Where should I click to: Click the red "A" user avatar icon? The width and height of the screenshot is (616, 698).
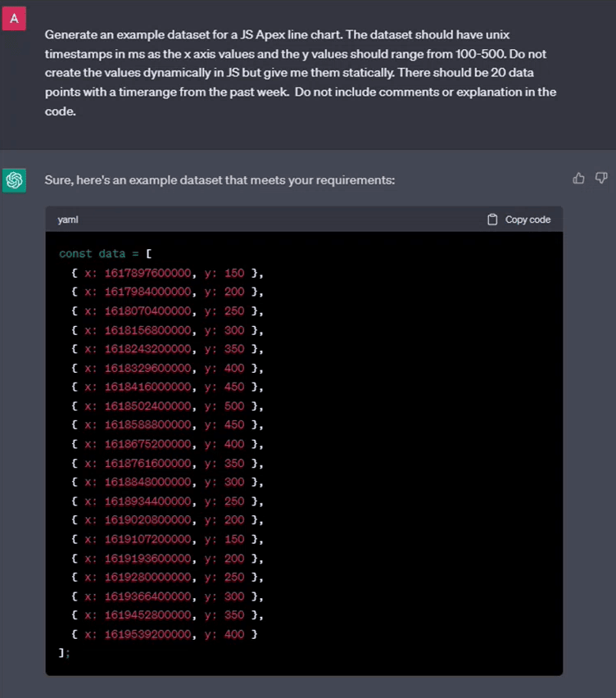tap(14, 18)
